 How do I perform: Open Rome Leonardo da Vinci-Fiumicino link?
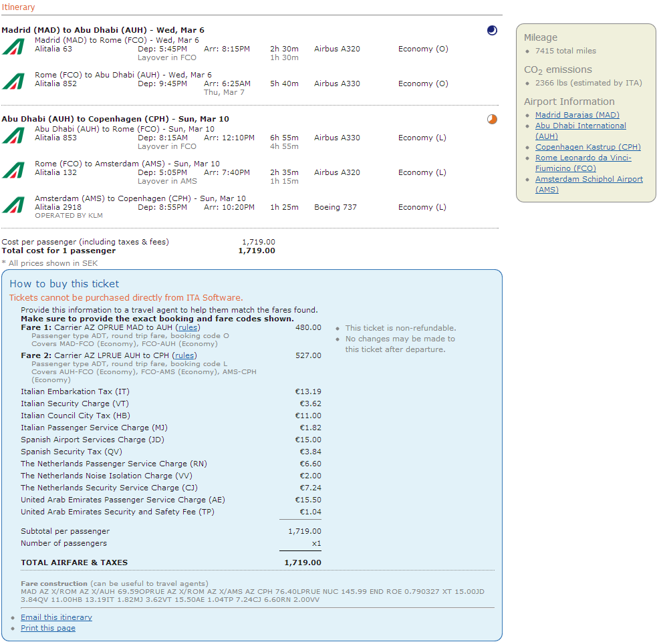583,158
